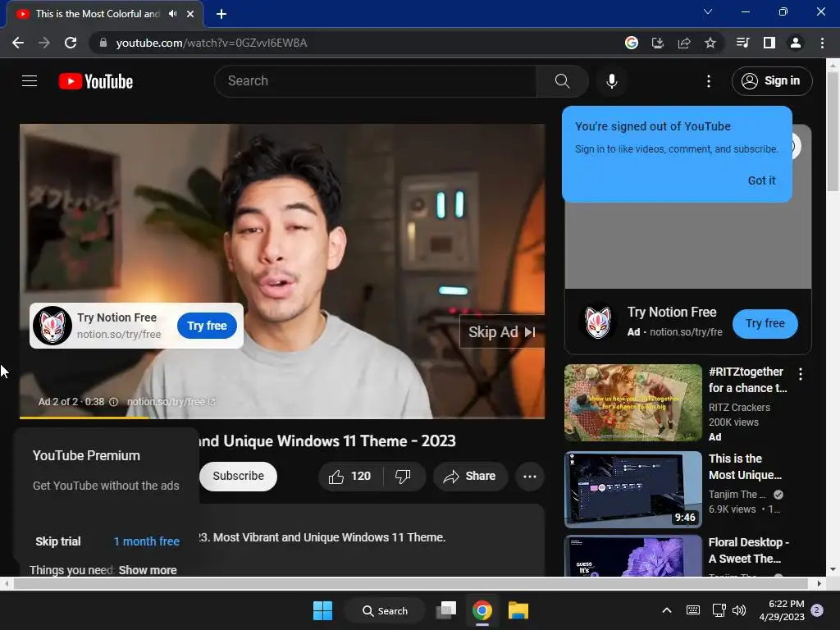Click the browser address bar URL
Viewport: 840px width, 630px height.
[x=212, y=43]
